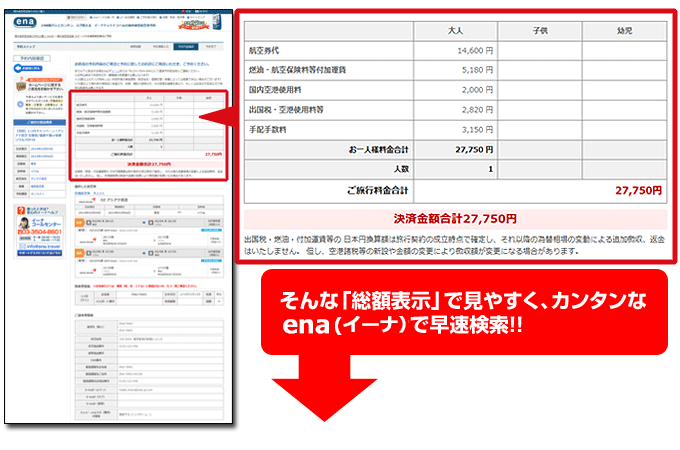Screen dimensions: 680x450
Task: Click the info@ena.travel email link
Action: click(40, 246)
